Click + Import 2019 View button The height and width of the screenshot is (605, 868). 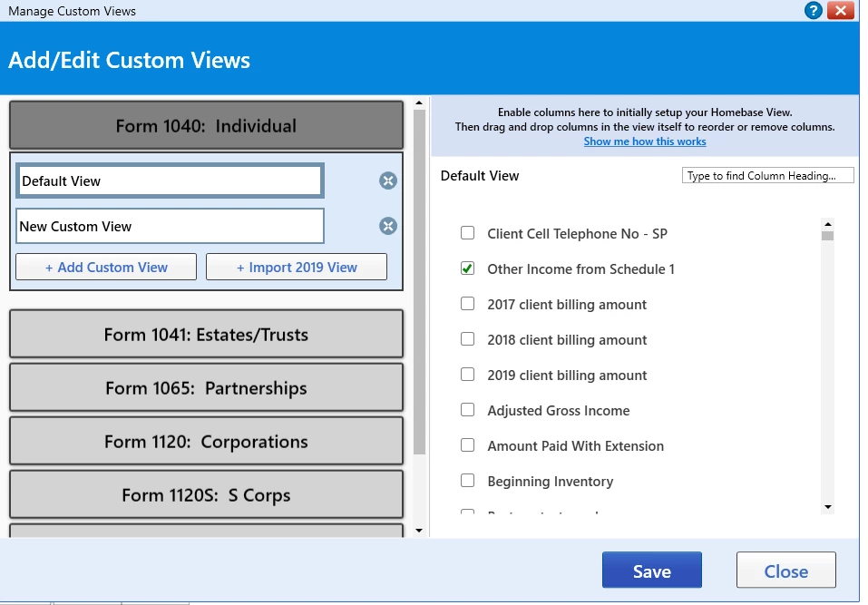click(x=297, y=267)
